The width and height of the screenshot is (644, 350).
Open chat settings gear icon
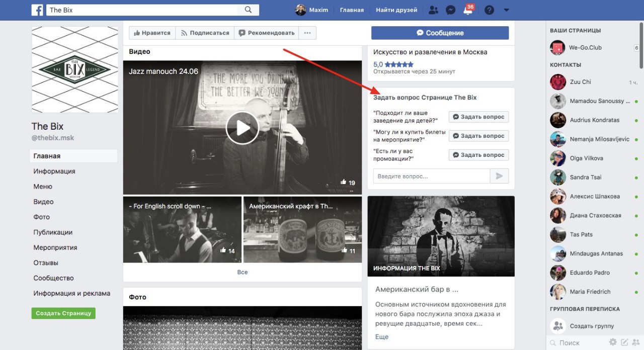[613, 342]
